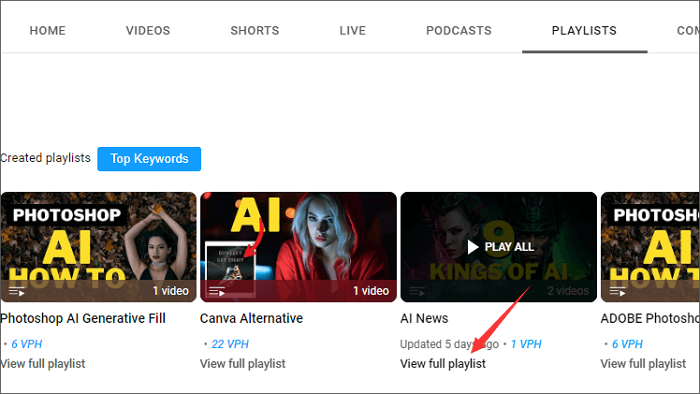The height and width of the screenshot is (394, 700).
Task: Open the AI News title link
Action: pyautogui.click(x=424, y=318)
